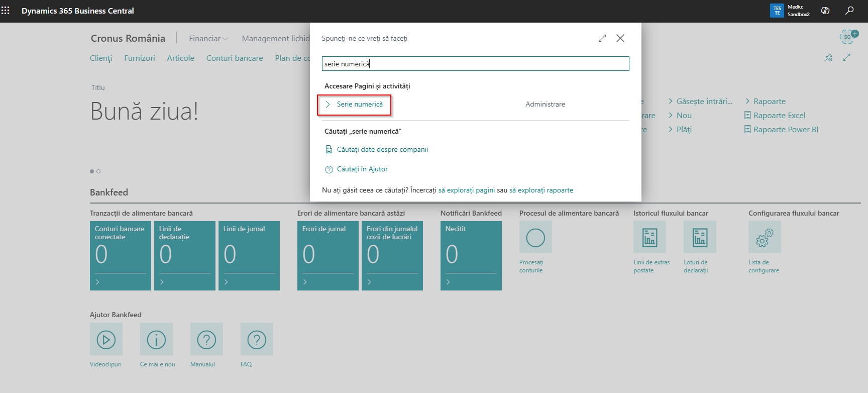
Task: Expand the Financiar dropdown menu
Action: click(208, 39)
